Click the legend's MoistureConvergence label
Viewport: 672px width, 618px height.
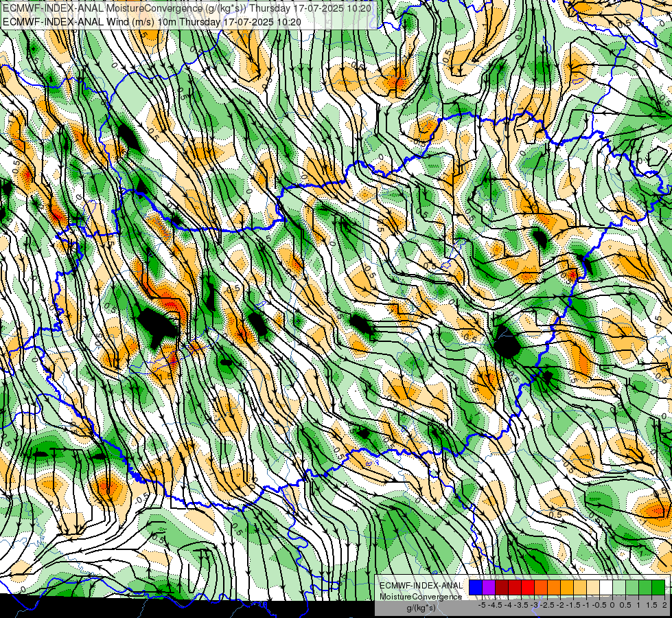421,597
